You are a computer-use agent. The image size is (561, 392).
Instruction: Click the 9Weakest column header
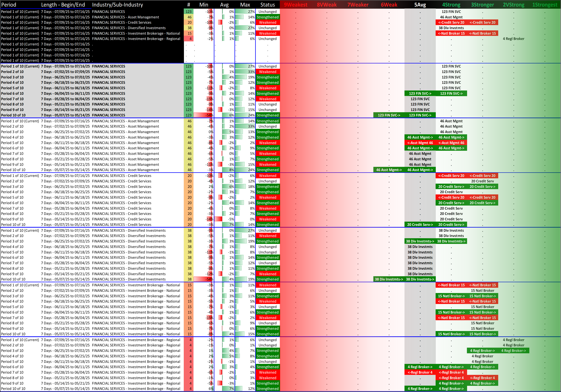coord(295,5)
